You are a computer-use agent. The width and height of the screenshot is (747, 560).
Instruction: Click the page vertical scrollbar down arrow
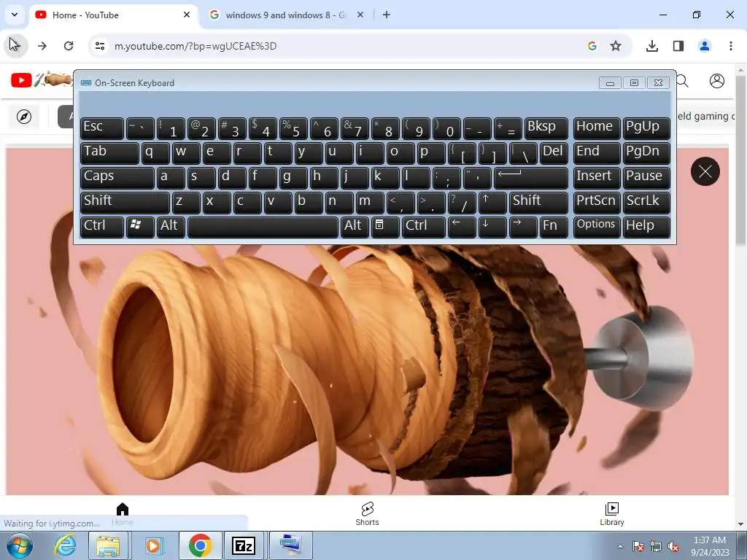pos(741,524)
